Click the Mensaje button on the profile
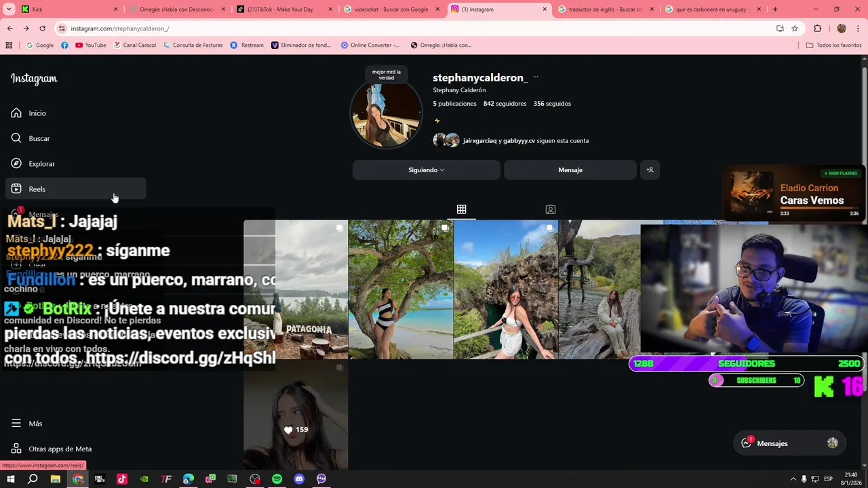 [x=570, y=170]
